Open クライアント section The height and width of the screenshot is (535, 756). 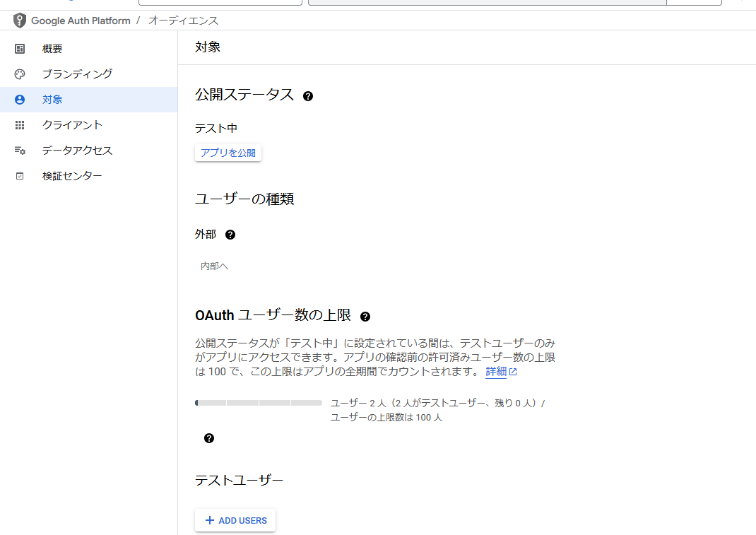(89, 125)
